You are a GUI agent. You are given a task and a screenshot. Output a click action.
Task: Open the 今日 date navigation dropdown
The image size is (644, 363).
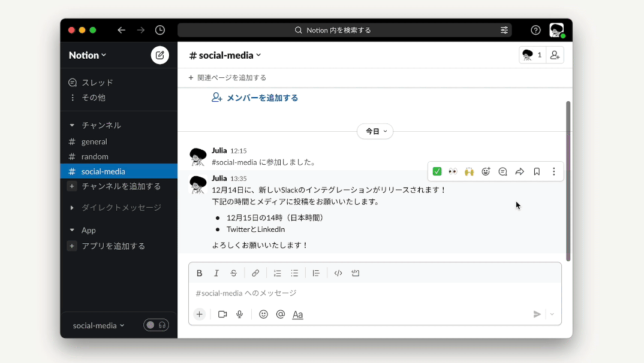point(375,131)
